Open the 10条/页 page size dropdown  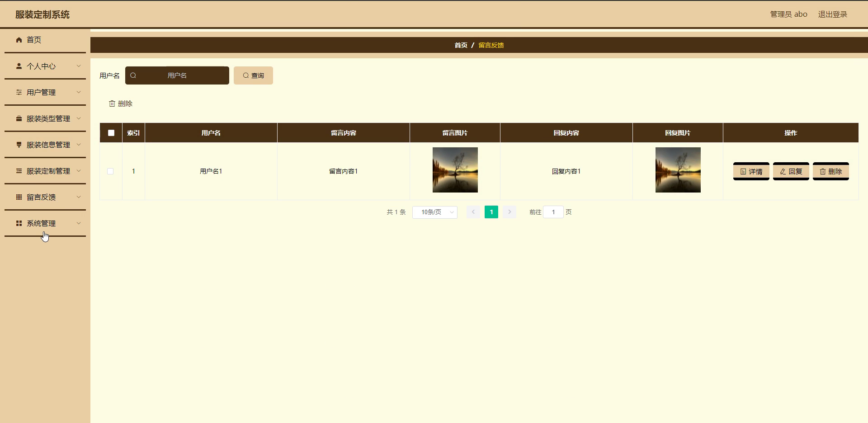(x=435, y=212)
